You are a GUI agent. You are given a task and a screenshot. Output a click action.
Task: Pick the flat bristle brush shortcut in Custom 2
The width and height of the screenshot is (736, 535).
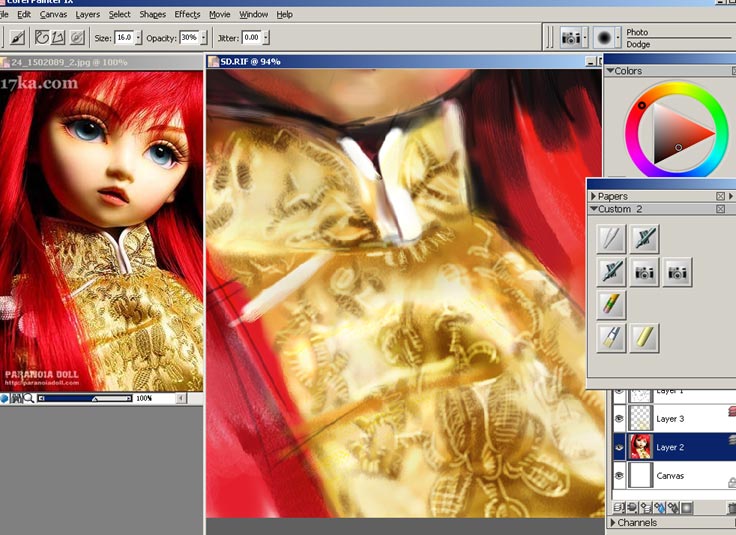[x=611, y=337]
